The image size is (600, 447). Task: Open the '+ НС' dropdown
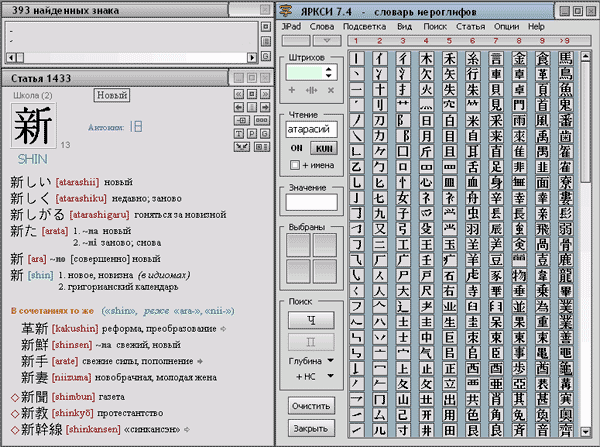pyautogui.click(x=330, y=376)
